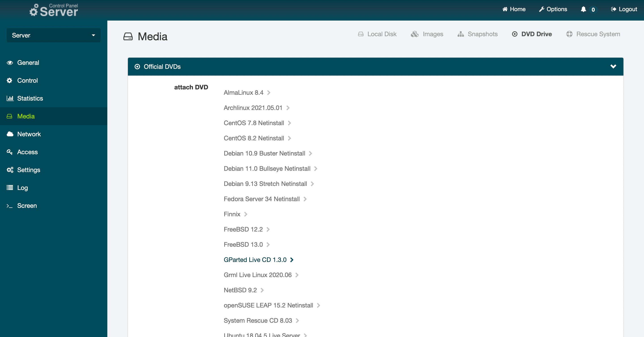The height and width of the screenshot is (337, 644).
Task: Click the Media disk icon in sidebar
Action: click(9, 116)
